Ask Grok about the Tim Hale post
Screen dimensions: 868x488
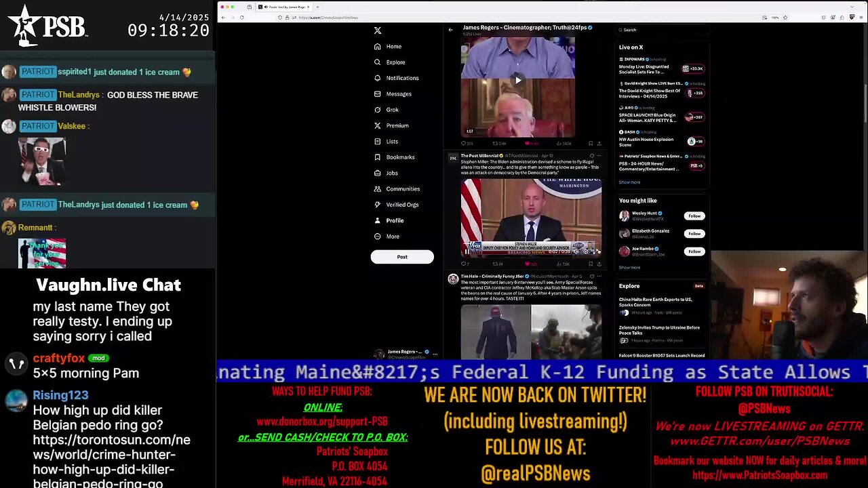[x=591, y=276]
